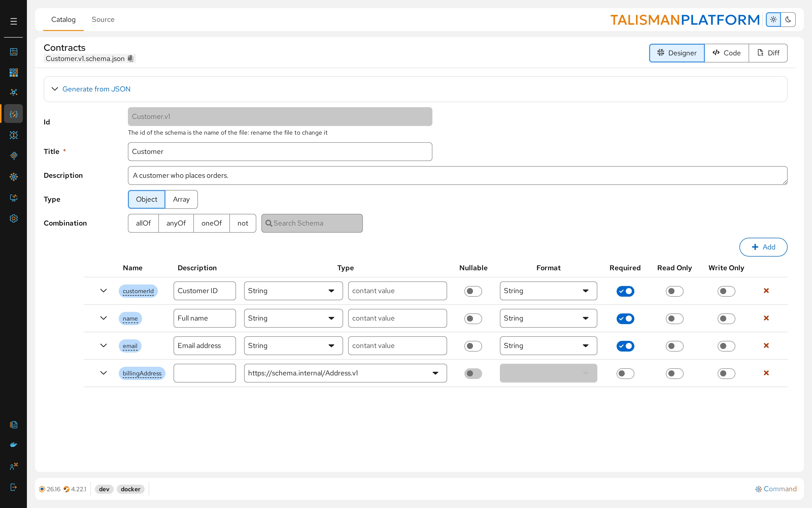Open the hamburger menu in the sidebar

click(x=13, y=22)
